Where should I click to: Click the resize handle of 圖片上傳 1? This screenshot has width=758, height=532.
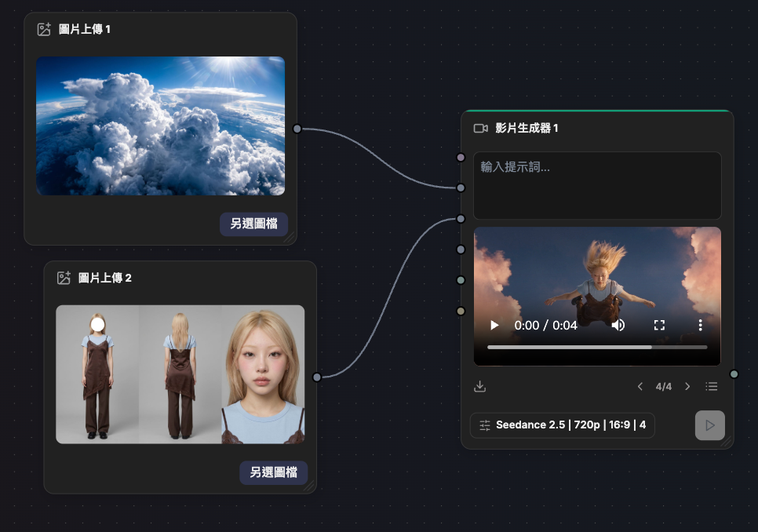point(290,239)
